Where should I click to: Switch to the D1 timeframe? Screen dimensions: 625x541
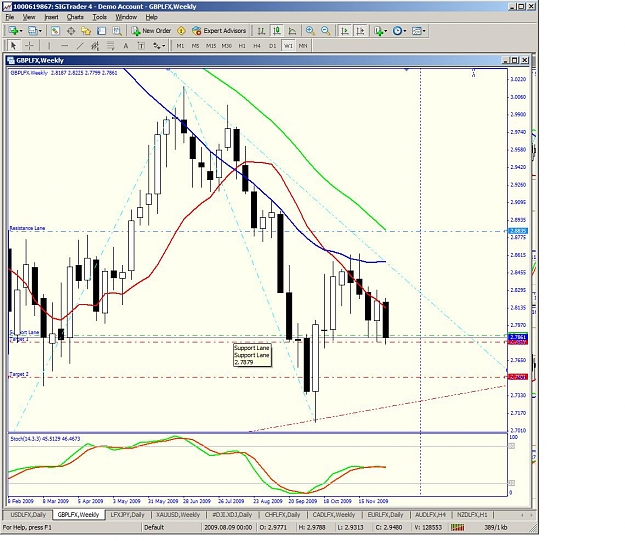pyautogui.click(x=273, y=46)
